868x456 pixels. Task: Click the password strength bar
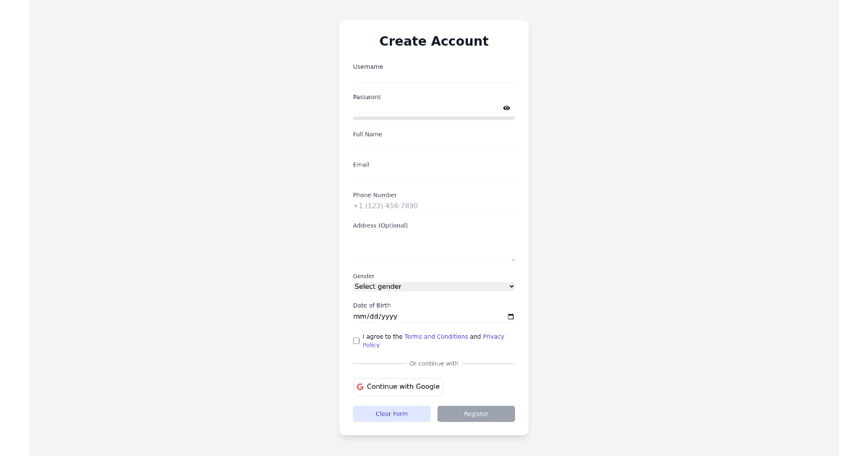(433, 118)
